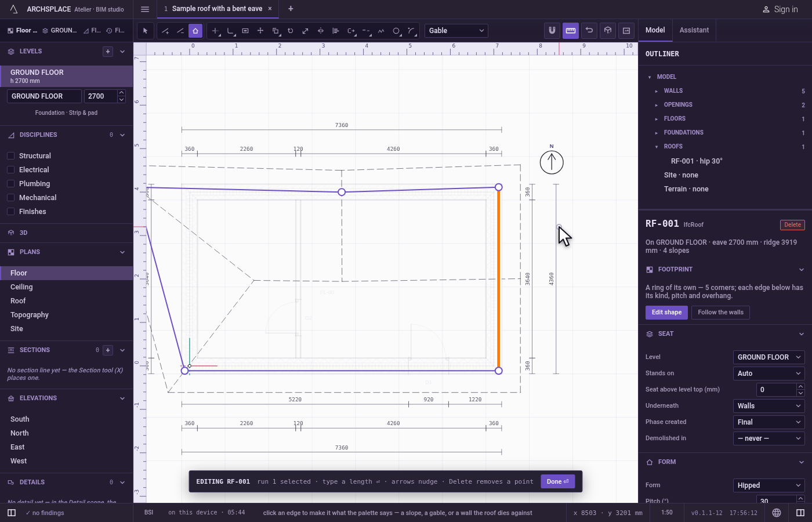Collapse the ROOFS tree node
The width and height of the screenshot is (812, 522).
[x=657, y=147]
